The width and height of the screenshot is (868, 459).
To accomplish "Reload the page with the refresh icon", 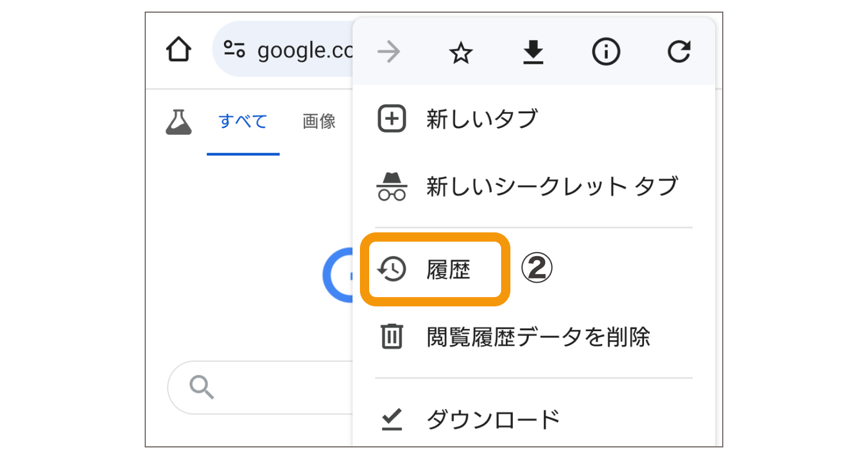I will click(x=678, y=52).
